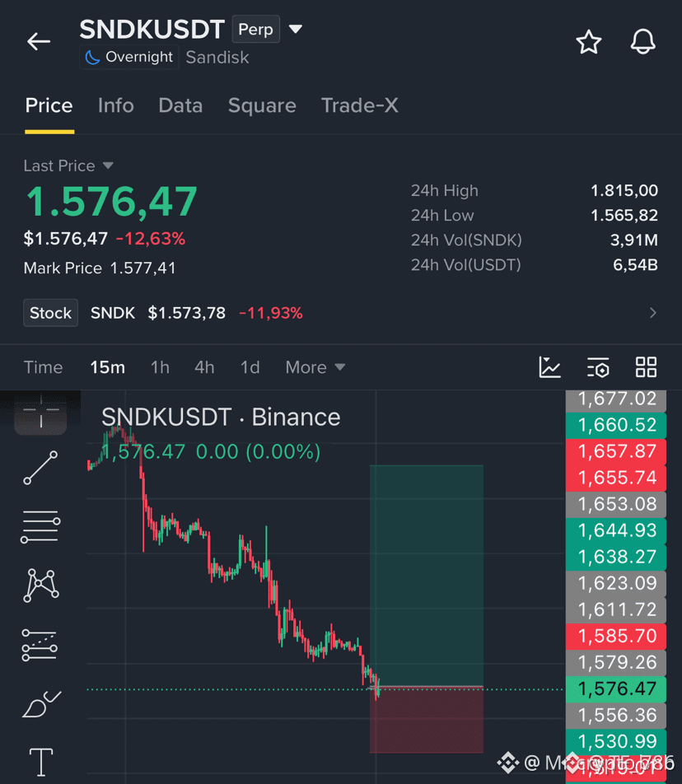Click the SNDKUSDT · Binance chart title
Screen dimensions: 682x784
(x=221, y=417)
